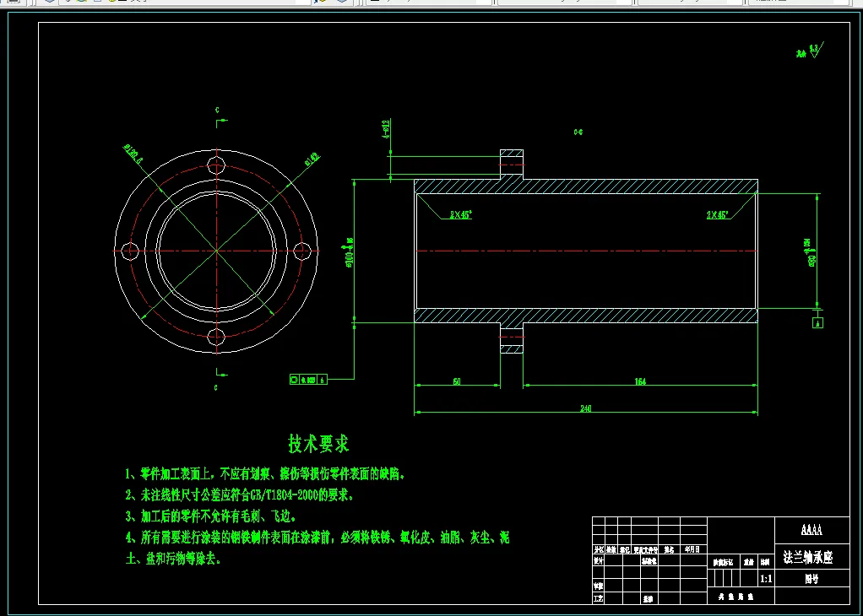
Task: Select the top bolt hole on flange
Action: pyautogui.click(x=216, y=165)
